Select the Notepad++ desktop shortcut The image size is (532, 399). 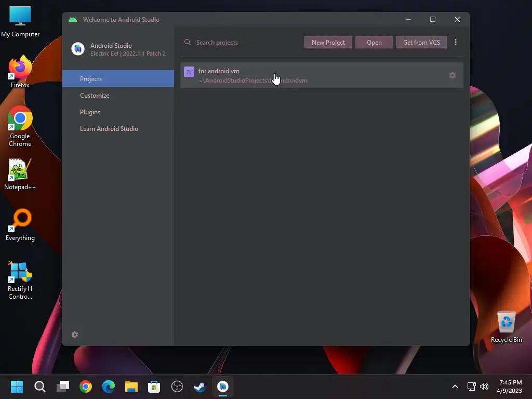pos(20,174)
